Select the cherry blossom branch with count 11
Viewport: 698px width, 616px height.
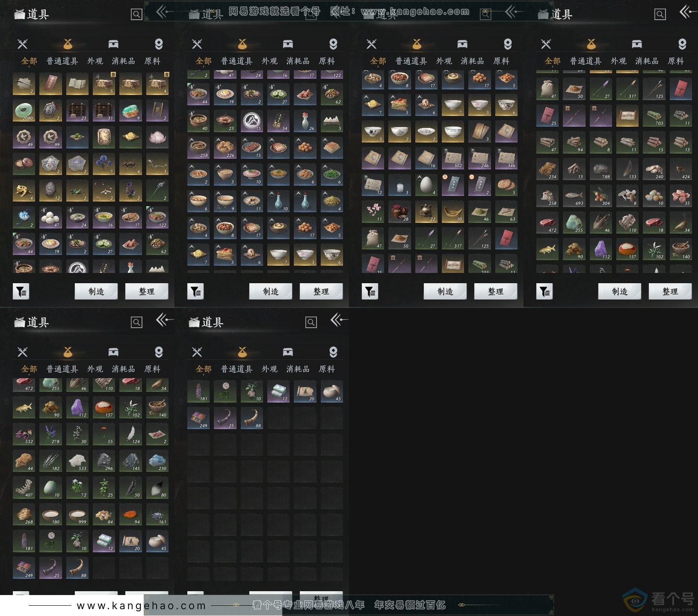click(x=373, y=212)
